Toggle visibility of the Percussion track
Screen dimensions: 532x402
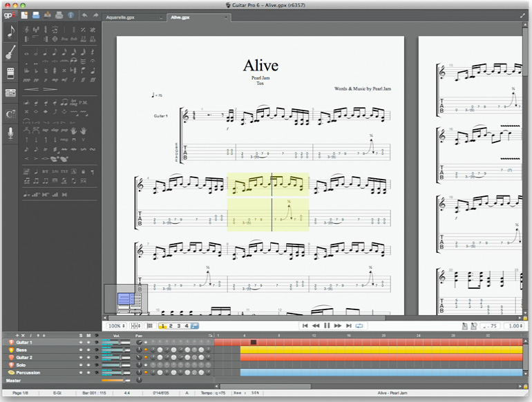pyautogui.click(x=96, y=372)
